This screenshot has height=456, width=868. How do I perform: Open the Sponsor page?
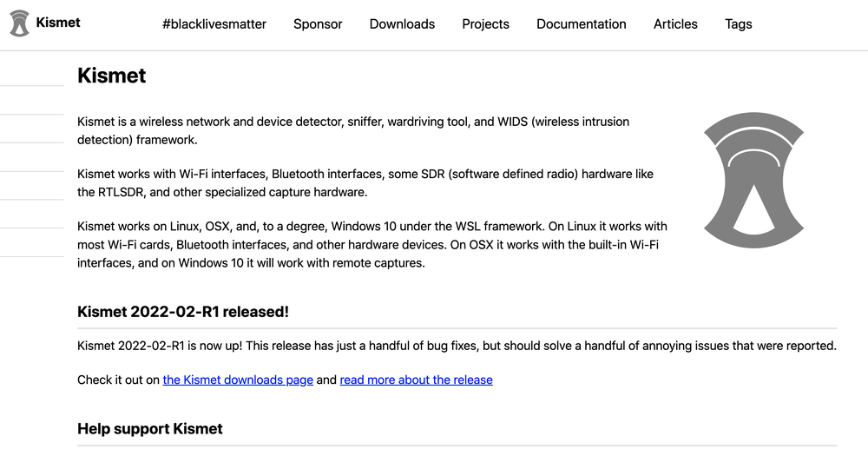pyautogui.click(x=318, y=24)
